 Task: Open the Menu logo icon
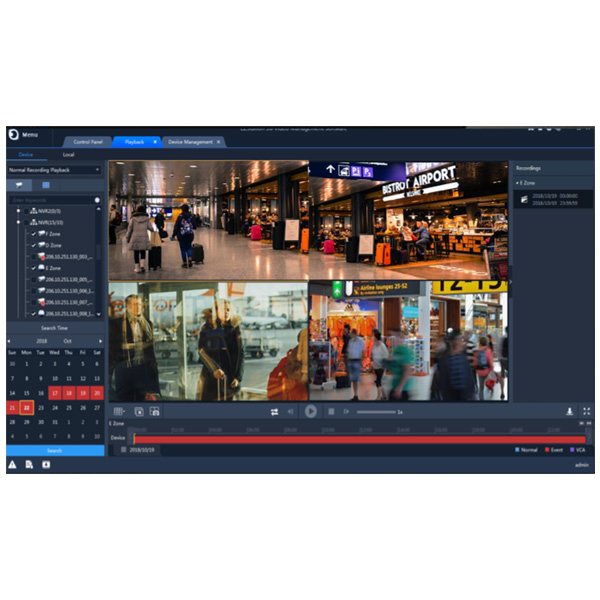click(13, 134)
